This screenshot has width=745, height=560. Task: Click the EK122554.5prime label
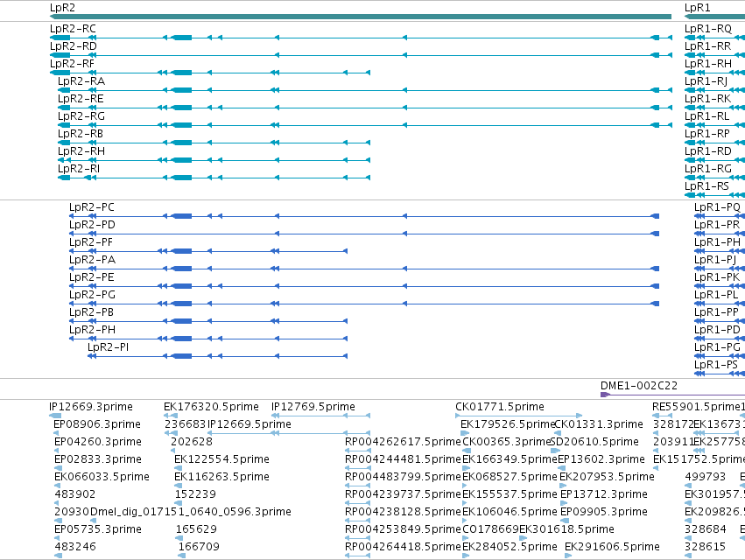coord(221,459)
